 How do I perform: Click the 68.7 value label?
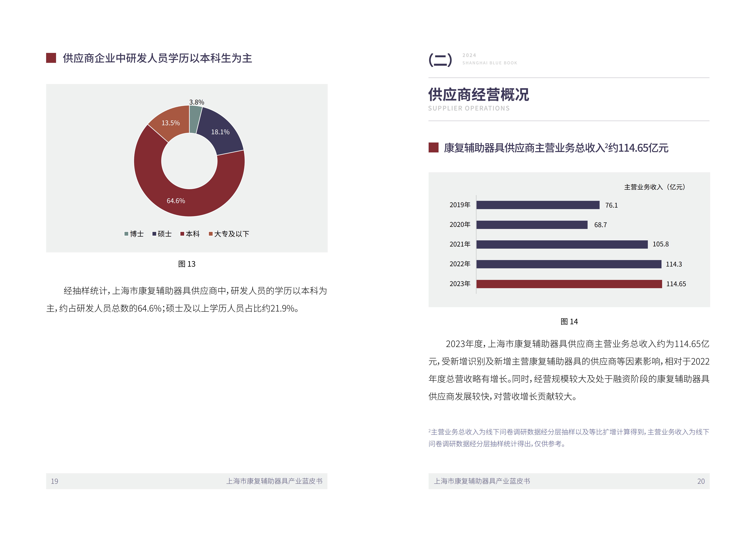tap(601, 225)
